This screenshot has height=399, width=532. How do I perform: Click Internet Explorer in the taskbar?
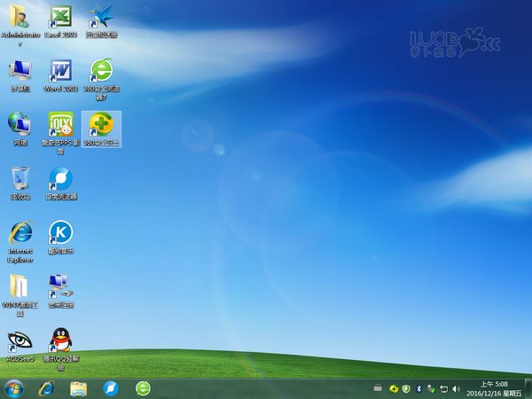pos(46,389)
